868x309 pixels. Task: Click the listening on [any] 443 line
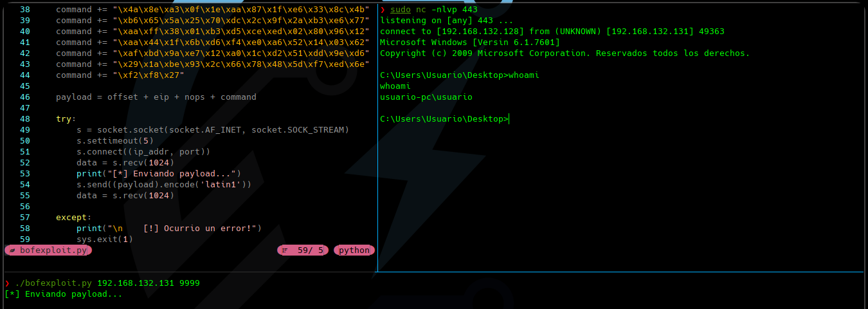point(447,21)
